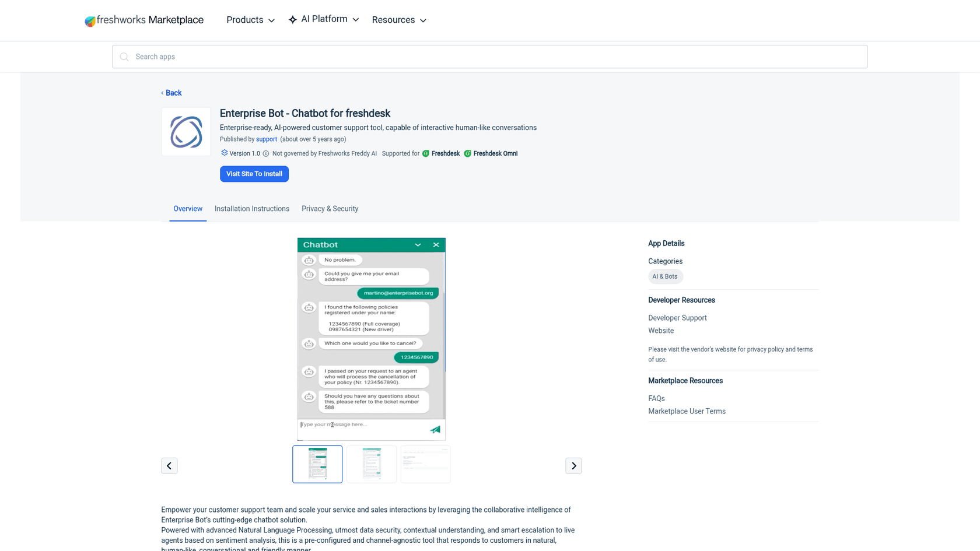Select the first chatbot screenshot thumbnail

click(x=317, y=465)
